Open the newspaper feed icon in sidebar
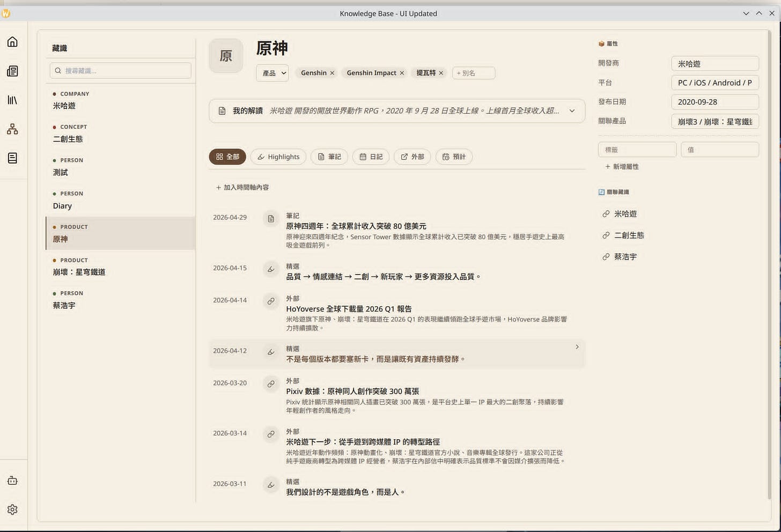Screen dimensions: 781x532 [x=12, y=71]
